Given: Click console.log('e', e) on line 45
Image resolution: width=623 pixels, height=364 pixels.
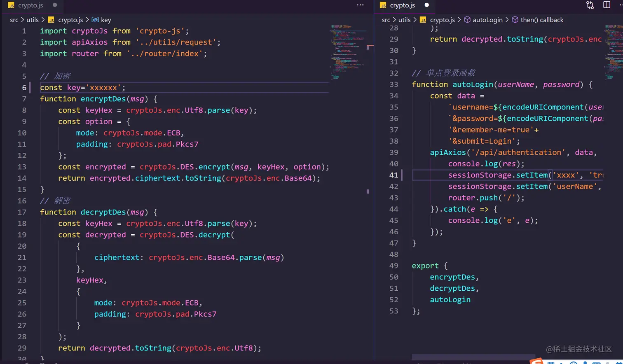Looking at the screenshot, I should [x=493, y=220].
